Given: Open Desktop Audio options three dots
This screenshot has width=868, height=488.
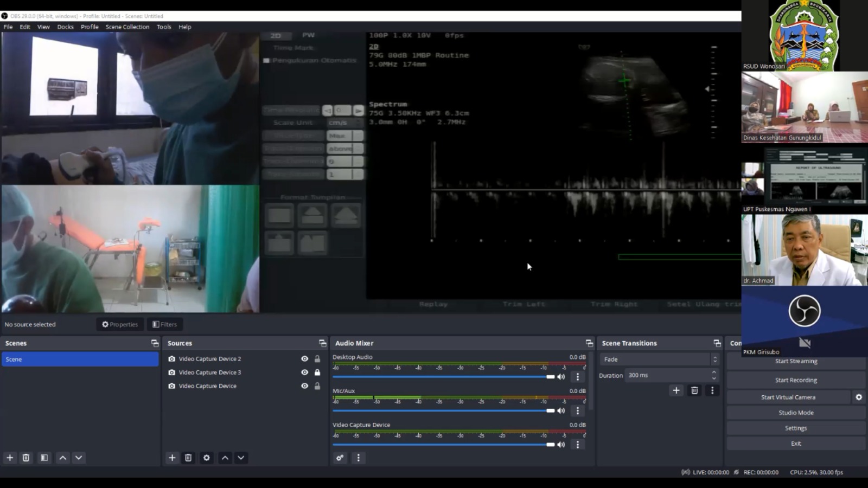Looking at the screenshot, I should coord(578,377).
